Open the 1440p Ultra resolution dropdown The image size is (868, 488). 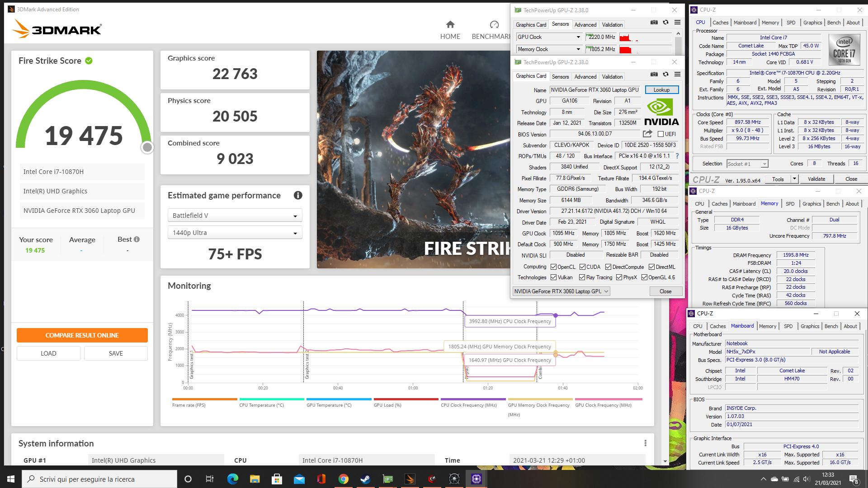pos(235,233)
